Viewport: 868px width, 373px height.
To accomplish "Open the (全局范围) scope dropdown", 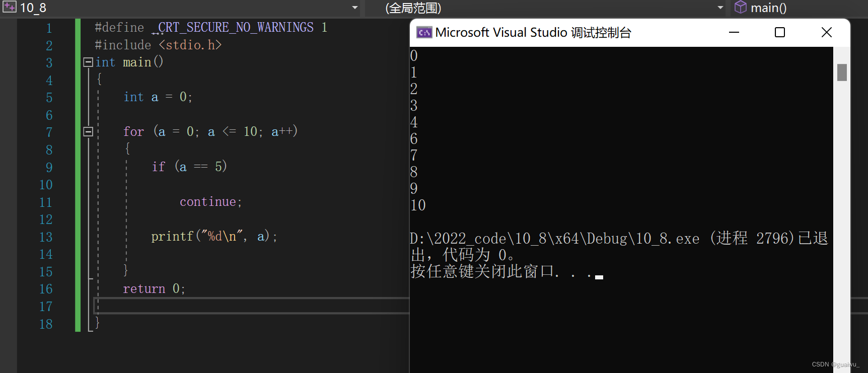I will (x=720, y=8).
